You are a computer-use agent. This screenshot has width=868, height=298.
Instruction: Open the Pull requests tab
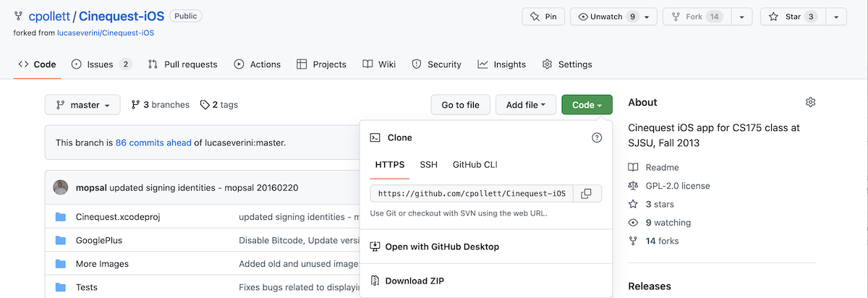182,64
